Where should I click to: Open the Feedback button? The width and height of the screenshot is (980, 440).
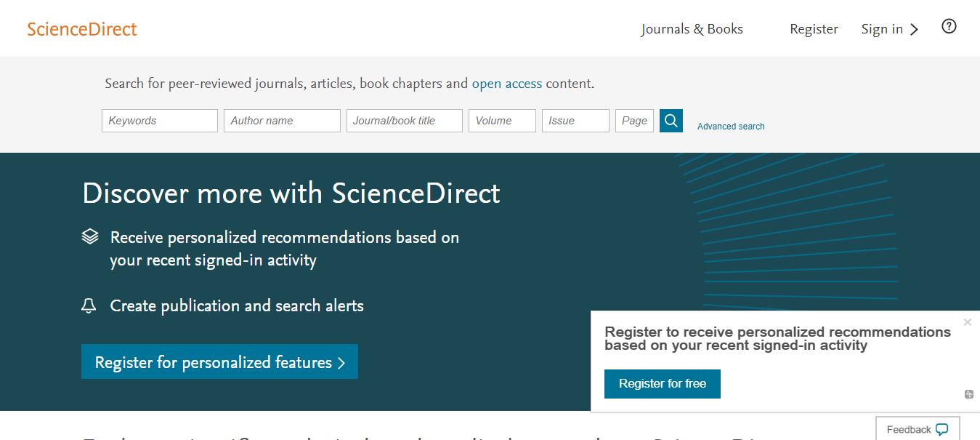point(918,429)
